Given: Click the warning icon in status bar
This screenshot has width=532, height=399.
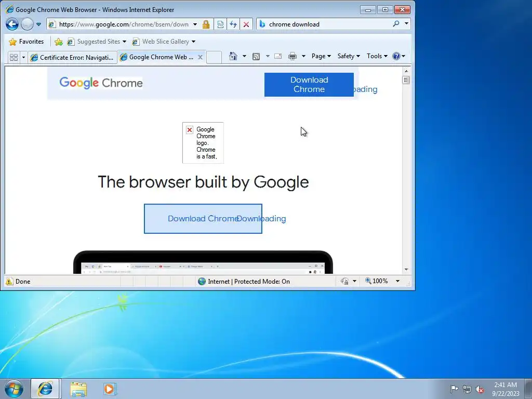Looking at the screenshot, I should pyautogui.click(x=9, y=281).
